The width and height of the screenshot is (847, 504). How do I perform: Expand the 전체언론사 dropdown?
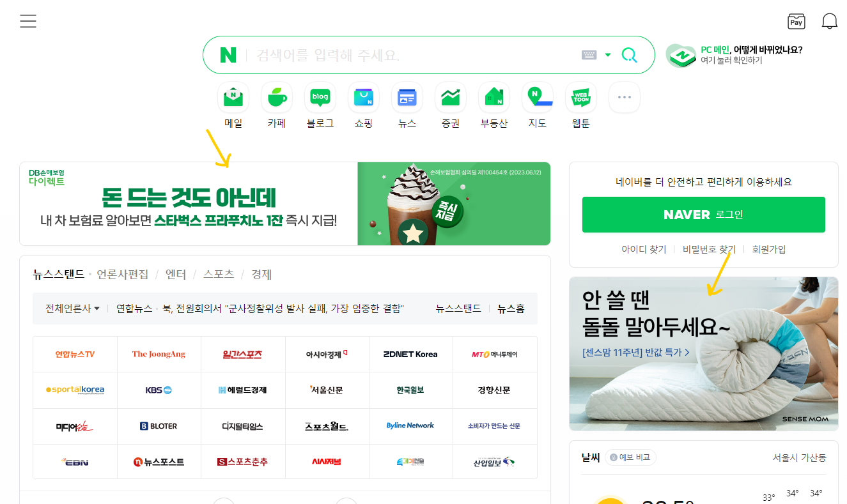[72, 309]
